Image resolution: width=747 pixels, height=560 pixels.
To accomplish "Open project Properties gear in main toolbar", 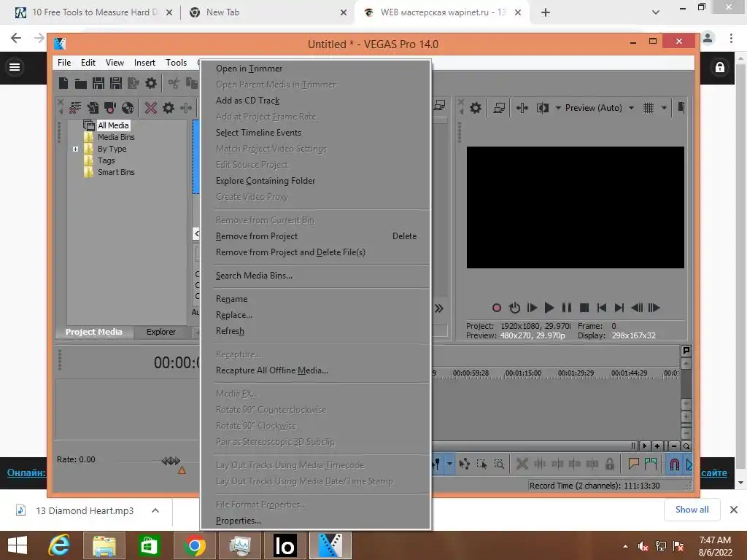I will (x=151, y=83).
